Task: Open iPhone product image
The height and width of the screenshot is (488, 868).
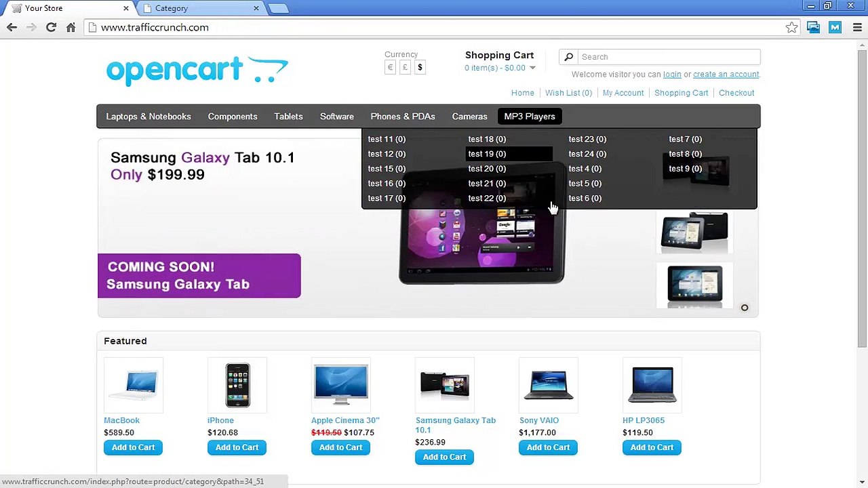Action: (237, 385)
